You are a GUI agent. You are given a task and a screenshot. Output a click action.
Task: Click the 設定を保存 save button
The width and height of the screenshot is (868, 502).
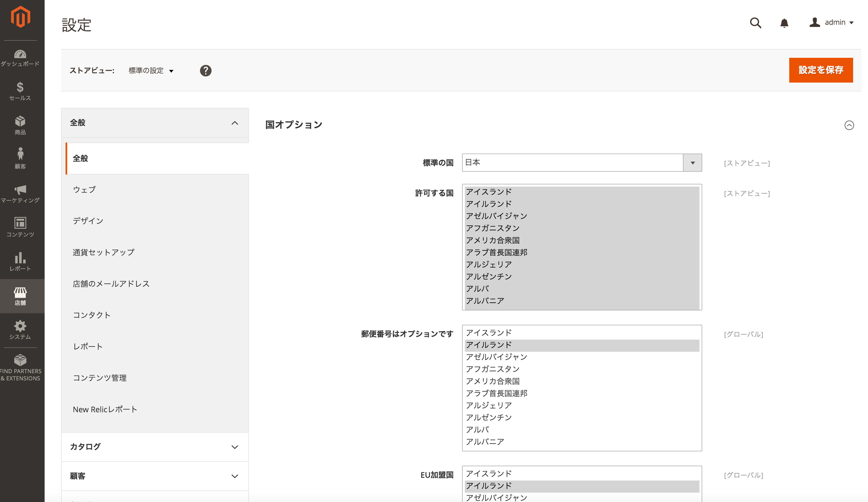(821, 70)
